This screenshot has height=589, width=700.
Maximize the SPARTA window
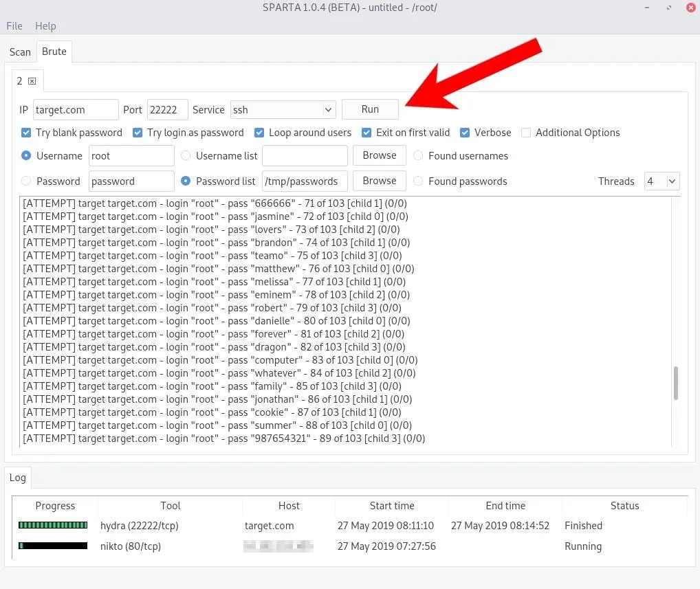(x=669, y=8)
